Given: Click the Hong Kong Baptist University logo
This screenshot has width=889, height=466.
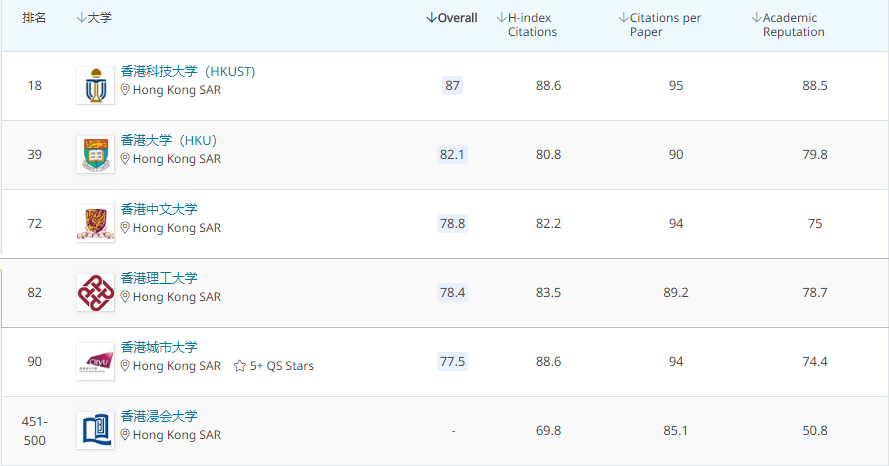Looking at the screenshot, I should pos(95,430).
